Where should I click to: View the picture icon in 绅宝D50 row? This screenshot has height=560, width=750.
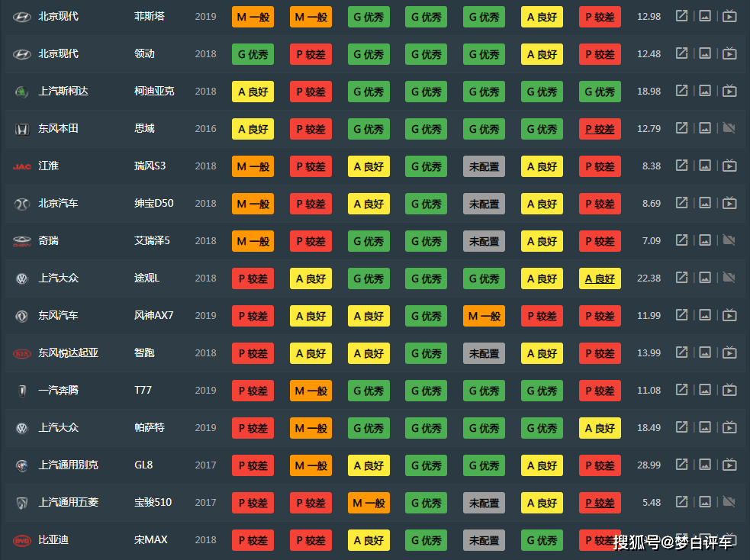706,203
